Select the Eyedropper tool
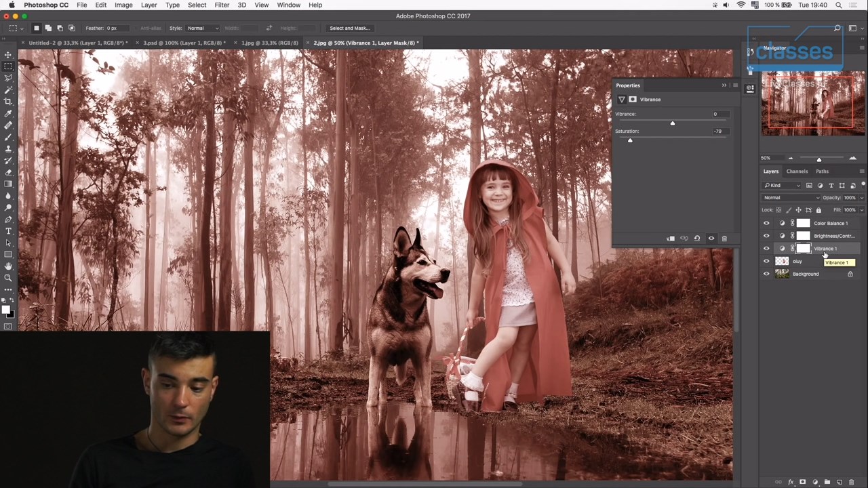 coord(8,113)
